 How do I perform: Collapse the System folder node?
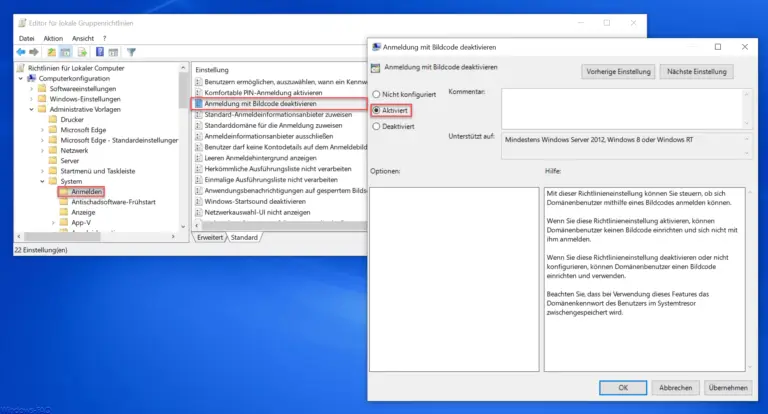(42, 181)
